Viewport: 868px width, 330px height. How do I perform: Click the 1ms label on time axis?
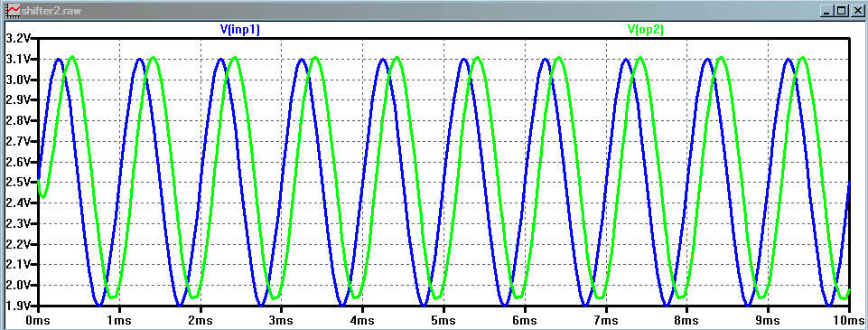(x=119, y=321)
